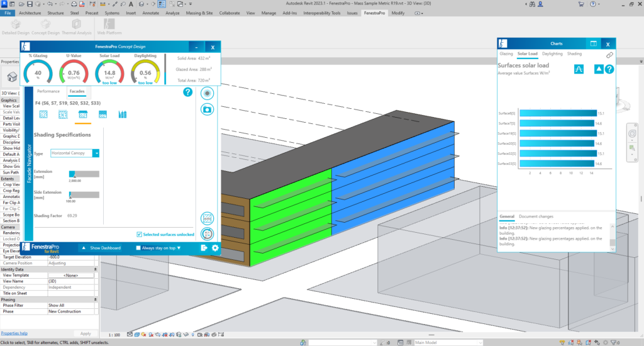Open the Web Platform ribbon button

(109, 27)
